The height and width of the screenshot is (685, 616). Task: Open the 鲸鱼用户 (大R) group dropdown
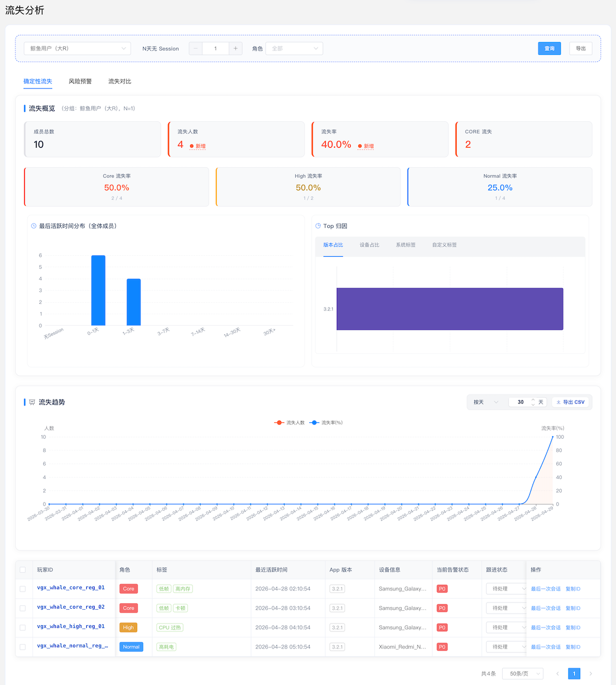77,49
